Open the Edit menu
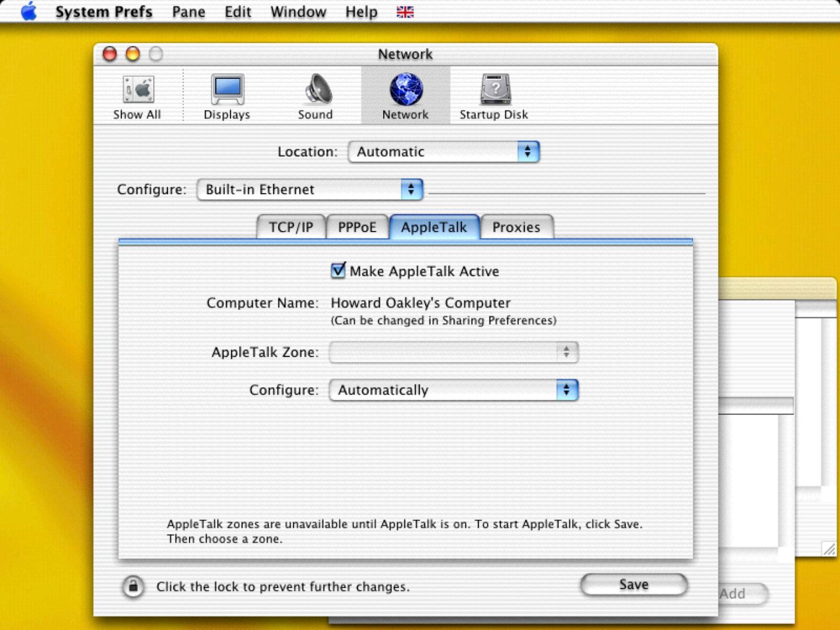Image resolution: width=840 pixels, height=630 pixels. tap(238, 12)
